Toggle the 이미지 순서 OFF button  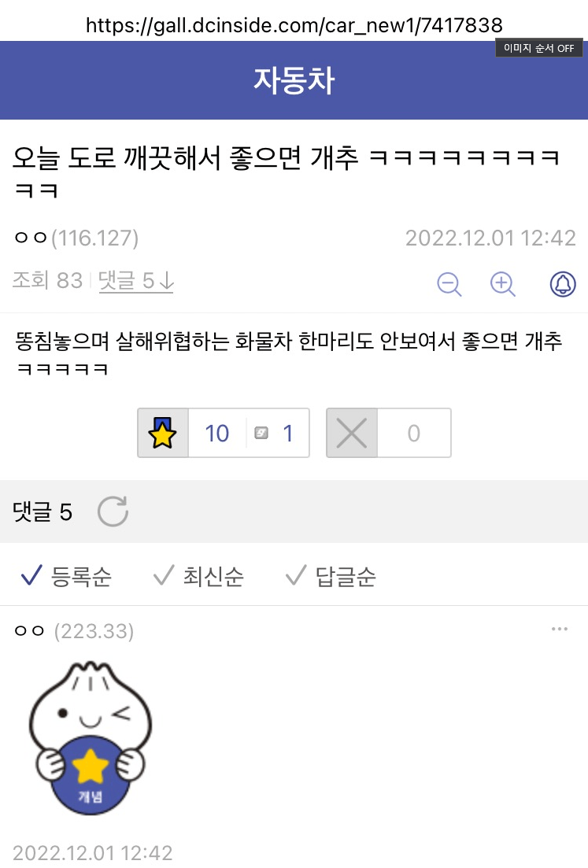coord(538,48)
